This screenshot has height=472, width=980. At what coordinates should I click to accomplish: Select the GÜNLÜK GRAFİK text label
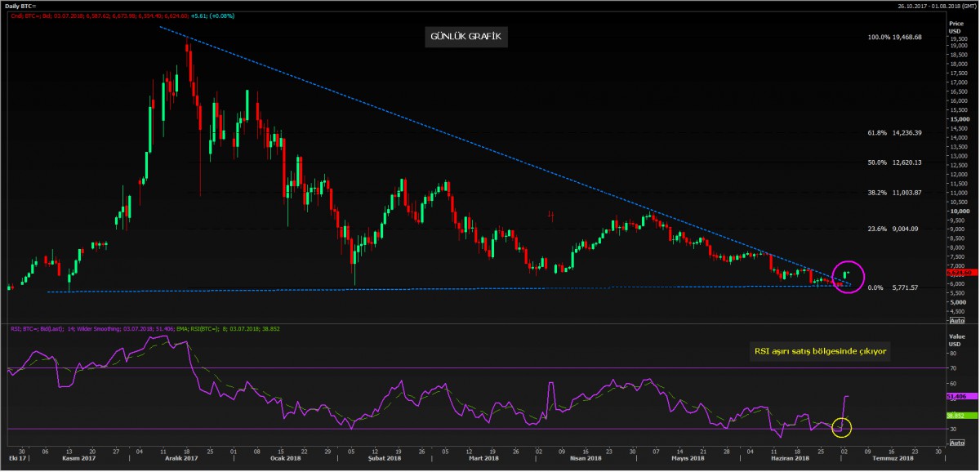pos(466,37)
